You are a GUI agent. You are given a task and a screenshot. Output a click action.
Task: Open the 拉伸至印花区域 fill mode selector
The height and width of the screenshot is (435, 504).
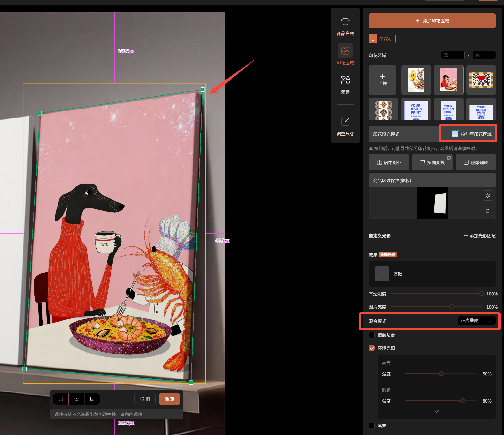(x=471, y=134)
